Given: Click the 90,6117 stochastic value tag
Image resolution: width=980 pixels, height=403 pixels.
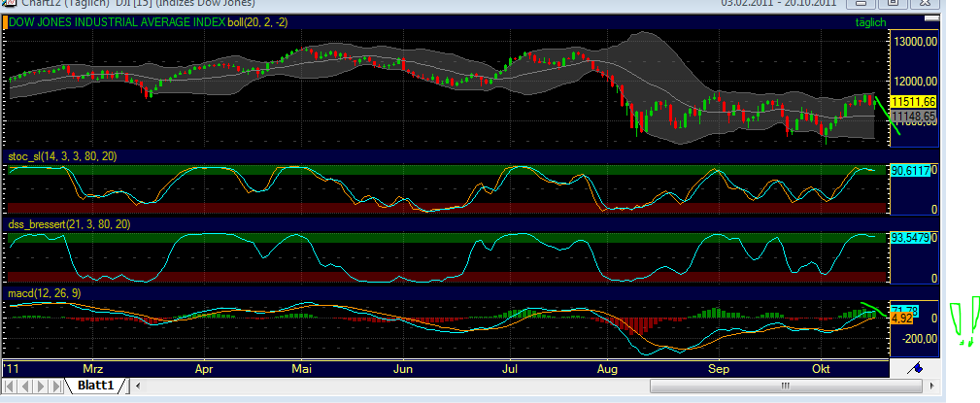Looking at the screenshot, I should pyautogui.click(x=910, y=170).
